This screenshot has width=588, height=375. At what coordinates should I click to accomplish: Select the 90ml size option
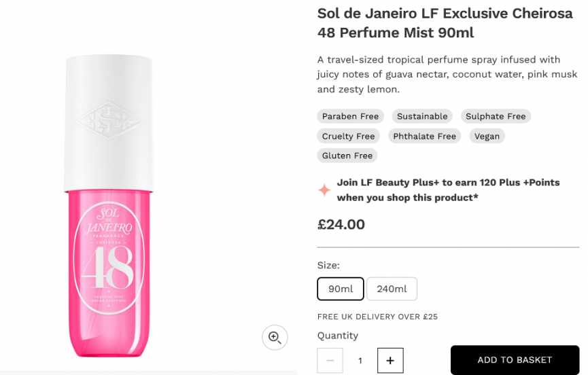tap(341, 289)
